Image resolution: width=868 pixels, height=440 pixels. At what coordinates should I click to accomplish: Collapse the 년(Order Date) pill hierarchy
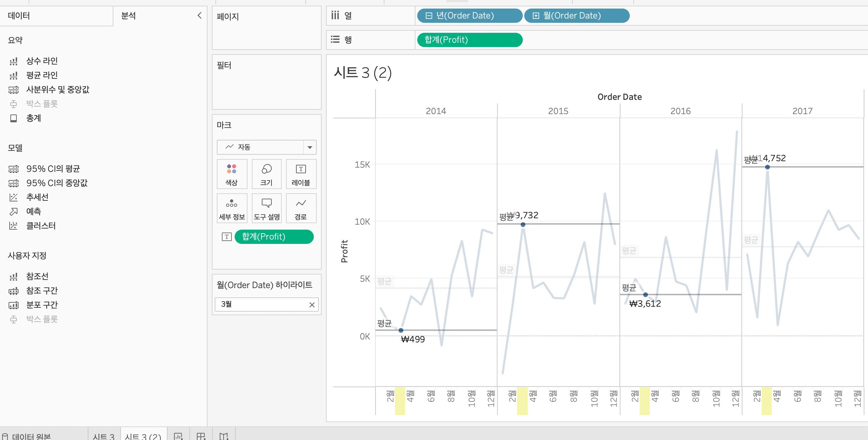coord(429,16)
